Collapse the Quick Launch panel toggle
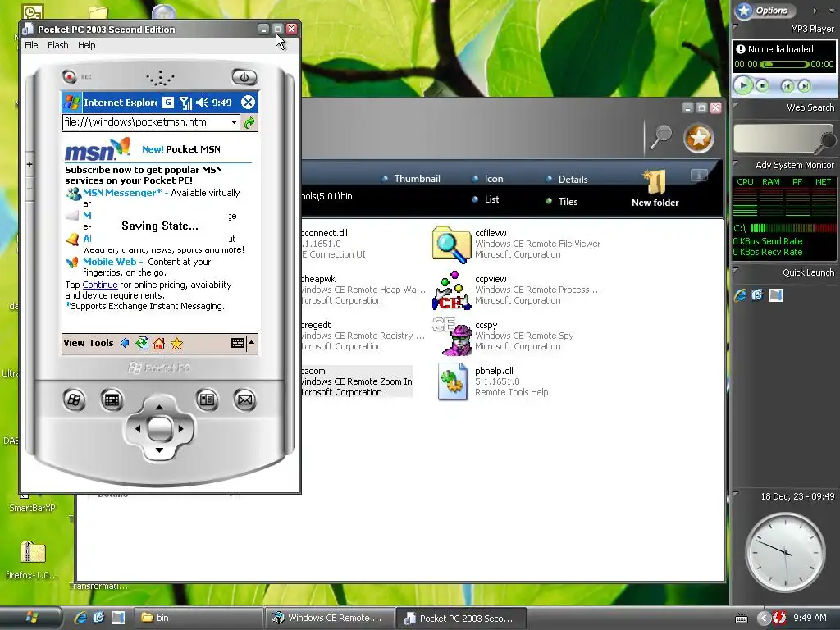The height and width of the screenshot is (630, 840). click(x=736, y=270)
